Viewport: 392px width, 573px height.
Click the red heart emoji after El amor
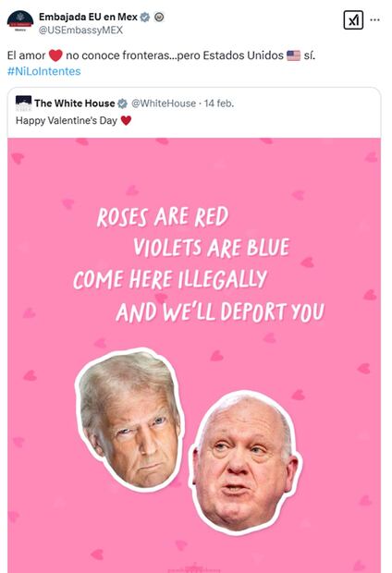pyautogui.click(x=55, y=55)
